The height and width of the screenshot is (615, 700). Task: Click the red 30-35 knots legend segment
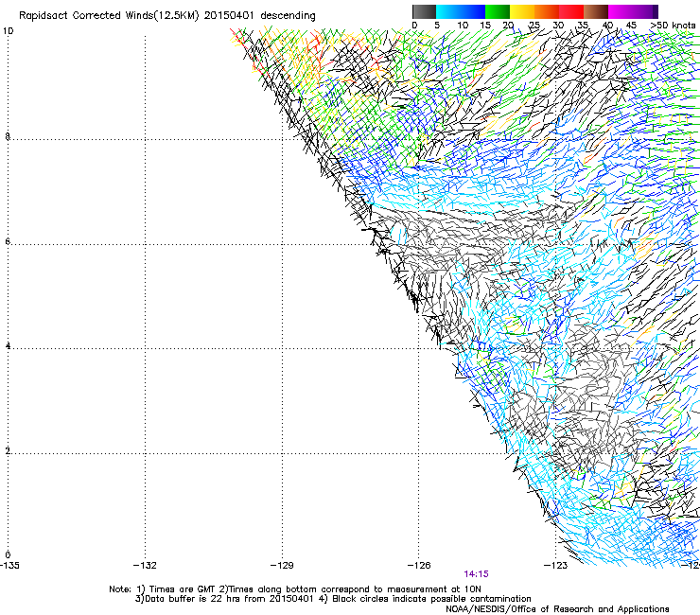pos(571,11)
